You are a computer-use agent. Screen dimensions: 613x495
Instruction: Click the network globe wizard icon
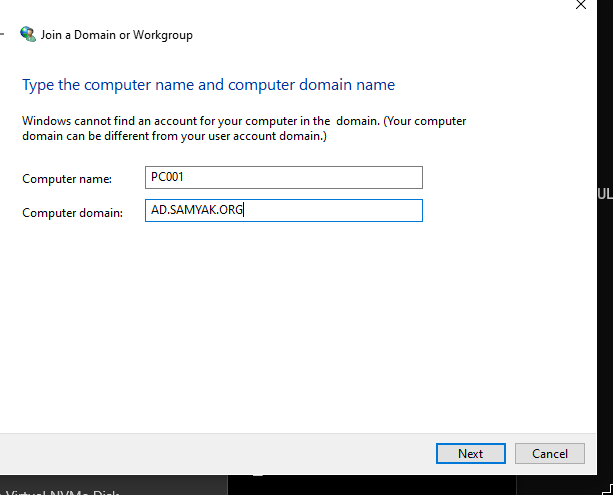28,34
